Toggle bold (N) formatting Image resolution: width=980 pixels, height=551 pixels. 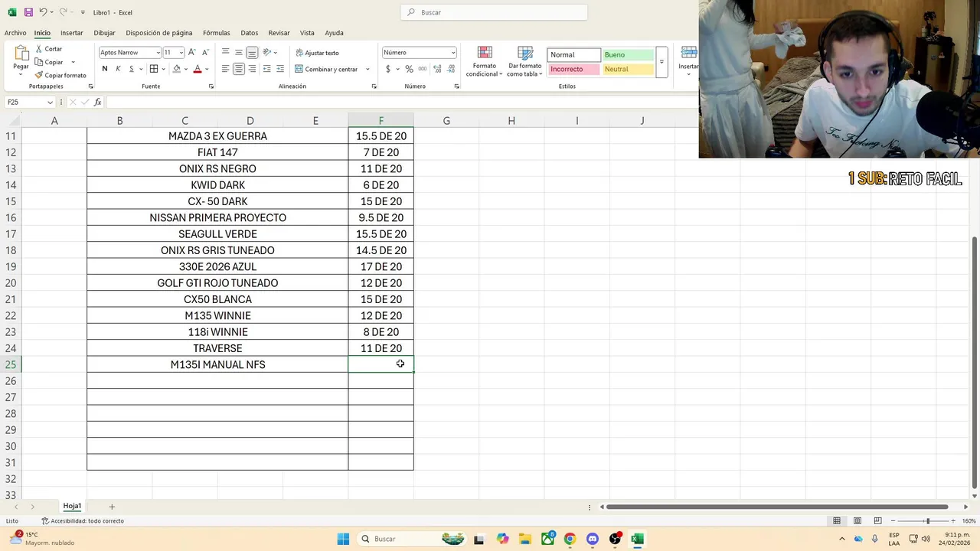tap(105, 69)
